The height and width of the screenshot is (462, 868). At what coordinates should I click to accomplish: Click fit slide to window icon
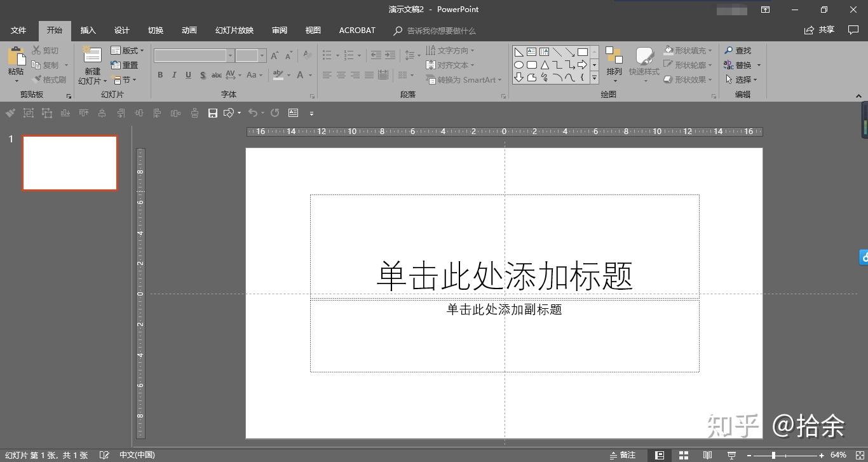[858, 455]
